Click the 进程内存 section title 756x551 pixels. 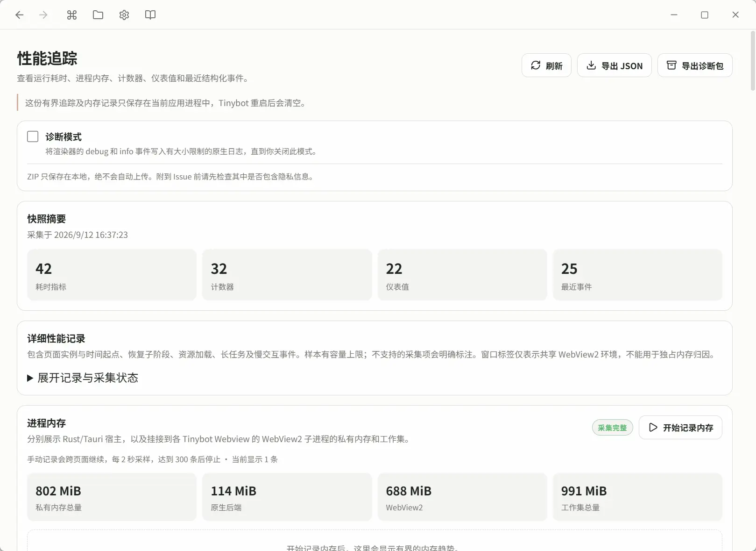(46, 423)
